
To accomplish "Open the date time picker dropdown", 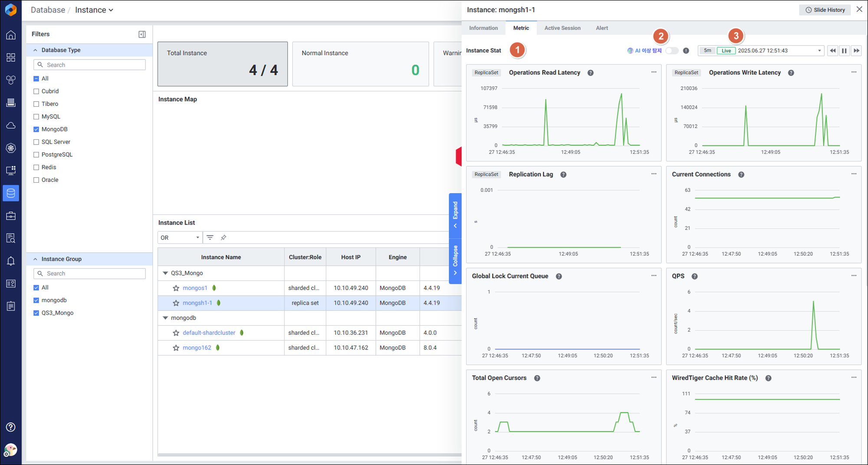I will (x=819, y=51).
